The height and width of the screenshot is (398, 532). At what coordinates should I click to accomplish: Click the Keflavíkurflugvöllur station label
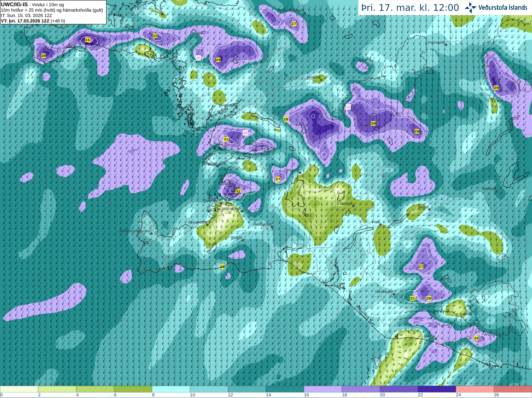click(135, 231)
